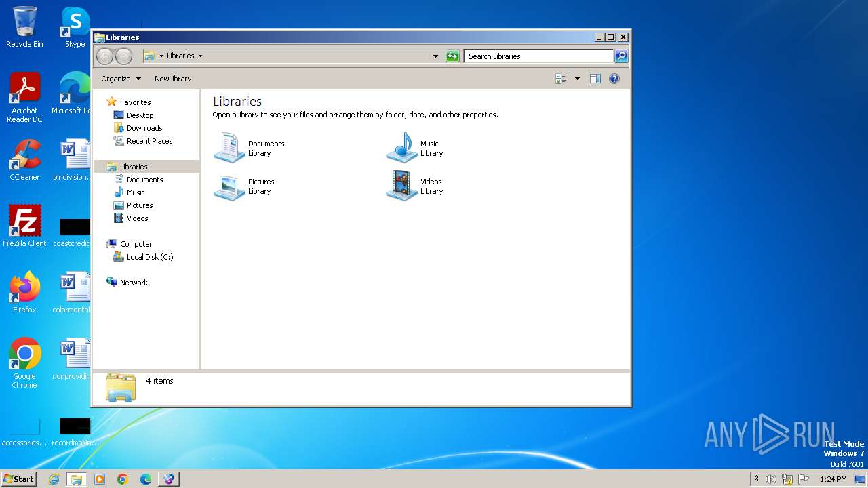Launch Edge from the taskbar
This screenshot has height=488, width=868.
(146, 479)
